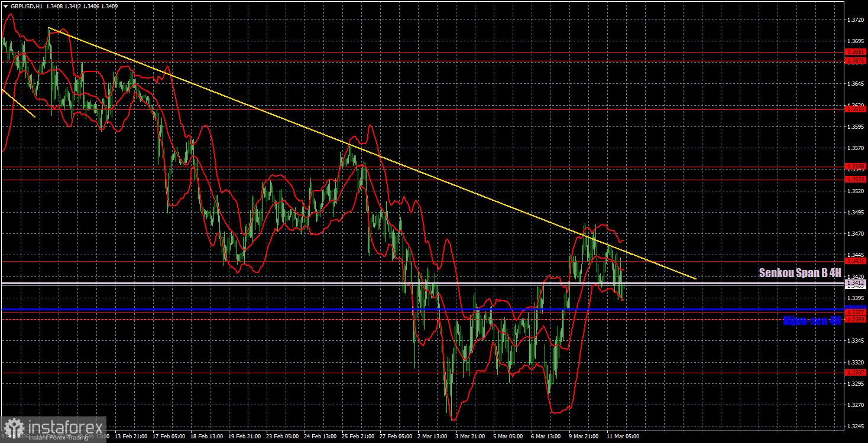Click the current price tag 1.3412
This screenshot has width=868, height=443.
pos(856,283)
